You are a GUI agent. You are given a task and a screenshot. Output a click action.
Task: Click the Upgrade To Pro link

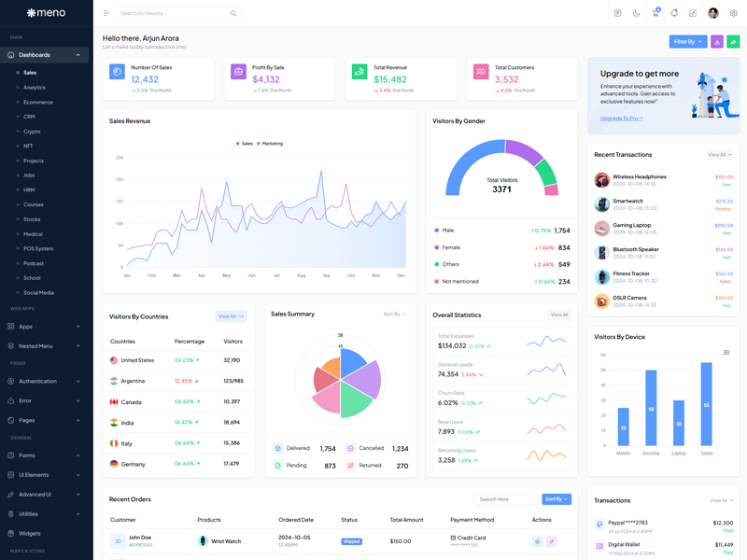pyautogui.click(x=621, y=119)
